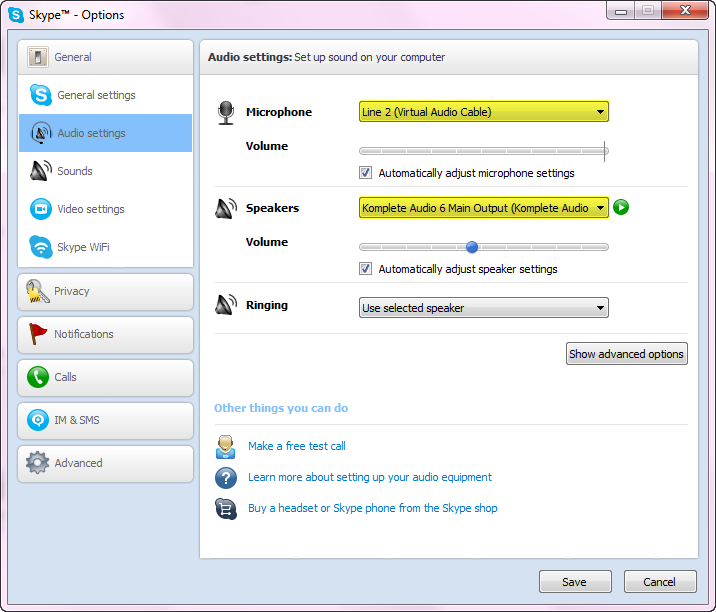Click the Save button

(575, 581)
